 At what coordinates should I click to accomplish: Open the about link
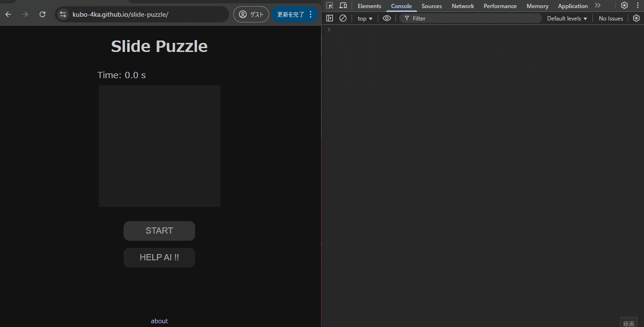point(159,321)
